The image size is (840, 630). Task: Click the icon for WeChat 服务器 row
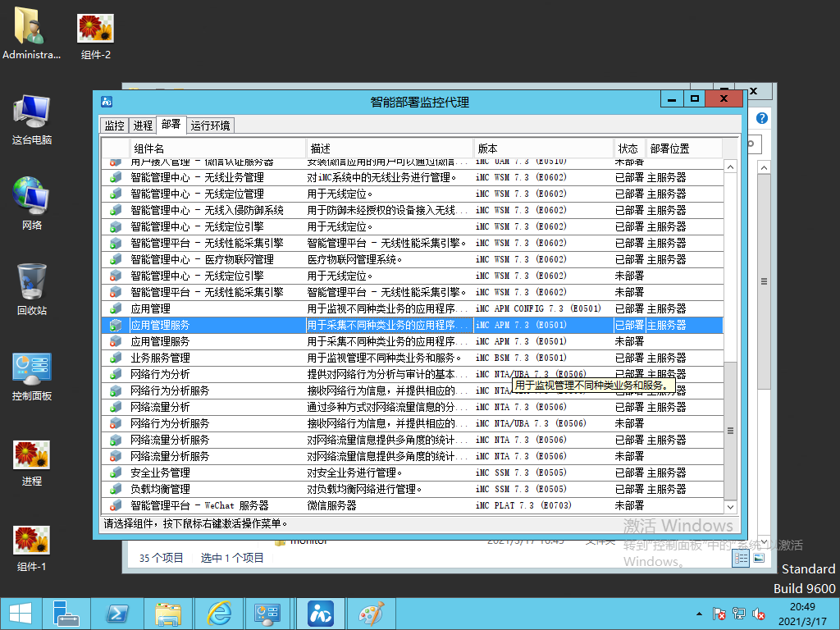[x=115, y=505]
